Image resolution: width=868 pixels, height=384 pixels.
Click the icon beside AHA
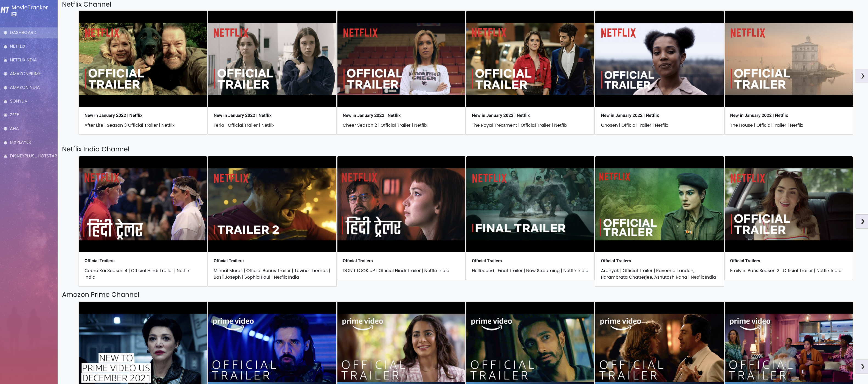(5, 129)
